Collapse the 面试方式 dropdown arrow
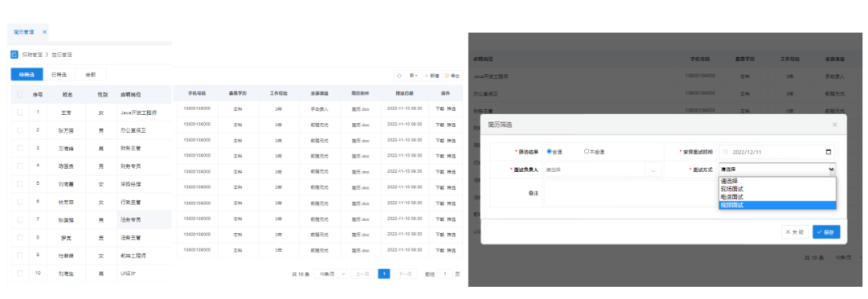This screenshot has height=299, width=868. 831,170
